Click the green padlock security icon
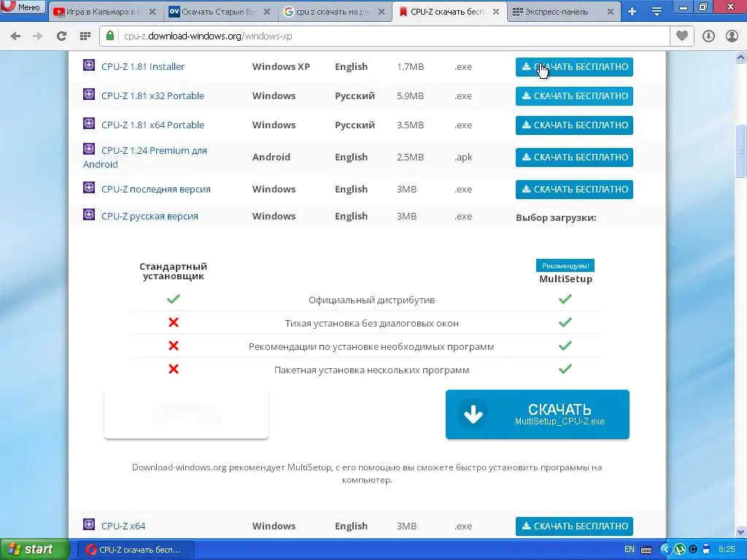747x560 pixels. (110, 36)
